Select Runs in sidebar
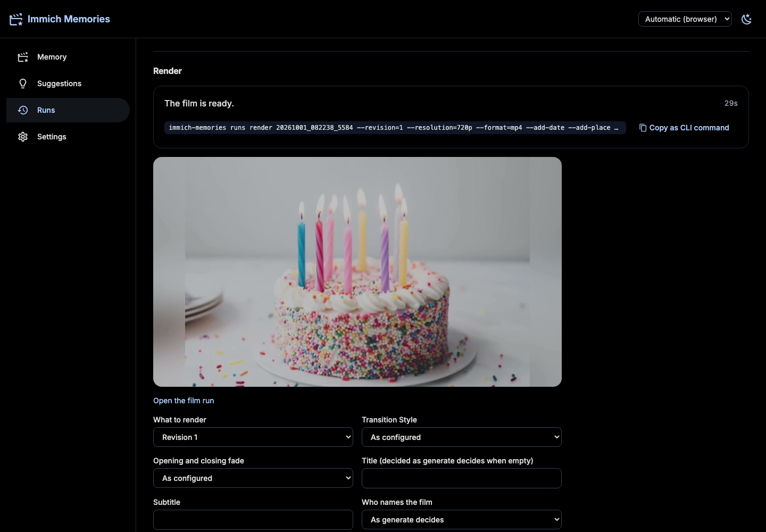This screenshot has width=766, height=532. [x=68, y=110]
